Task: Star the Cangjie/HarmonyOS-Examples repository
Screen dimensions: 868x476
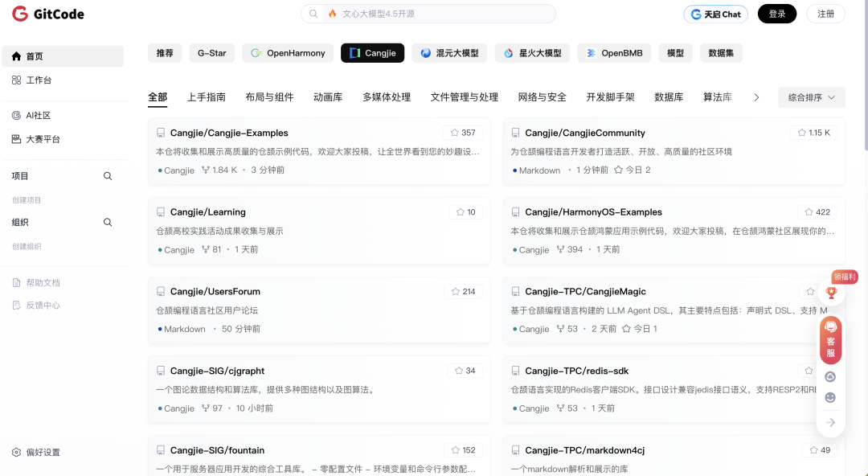Action: click(x=817, y=211)
